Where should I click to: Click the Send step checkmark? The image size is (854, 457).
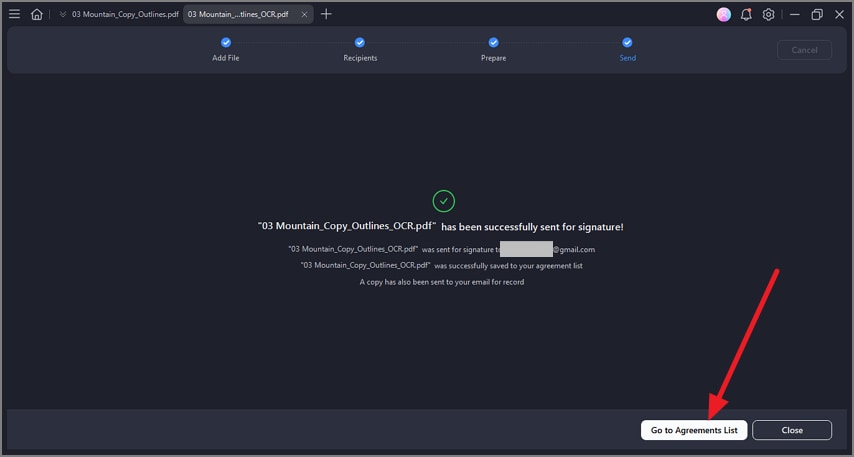pos(627,42)
